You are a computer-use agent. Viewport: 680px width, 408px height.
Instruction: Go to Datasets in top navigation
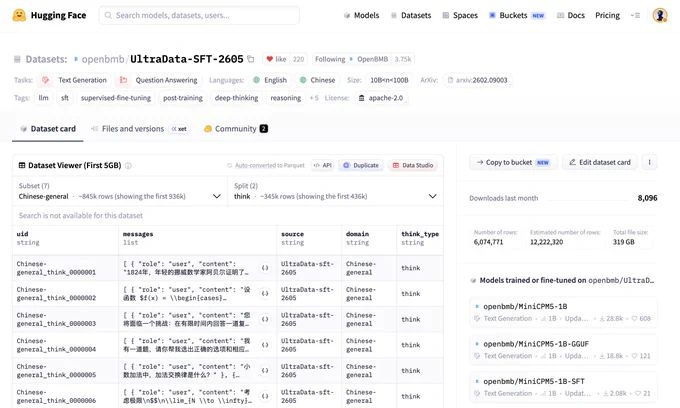click(x=411, y=15)
